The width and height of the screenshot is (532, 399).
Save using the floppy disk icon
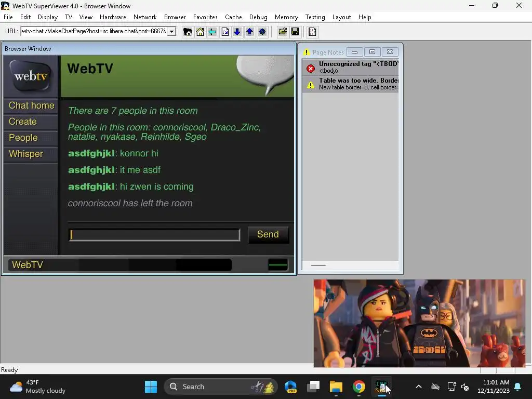click(295, 32)
